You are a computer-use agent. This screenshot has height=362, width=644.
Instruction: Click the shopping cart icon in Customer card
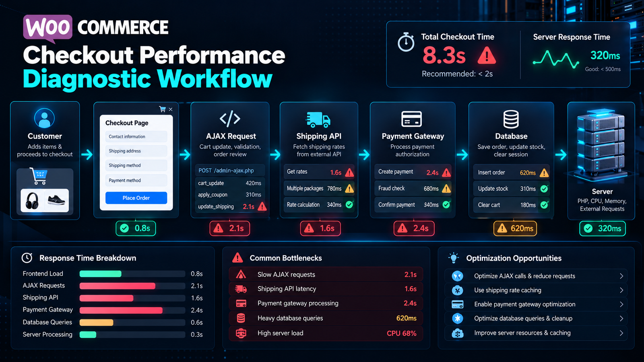[x=39, y=176]
